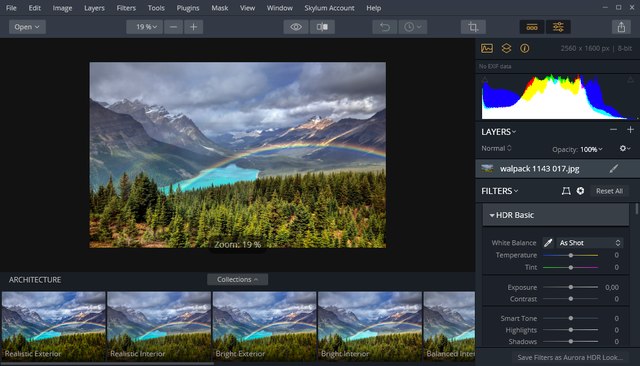Zoom out with the minus button
The image size is (640, 366).
tap(173, 27)
